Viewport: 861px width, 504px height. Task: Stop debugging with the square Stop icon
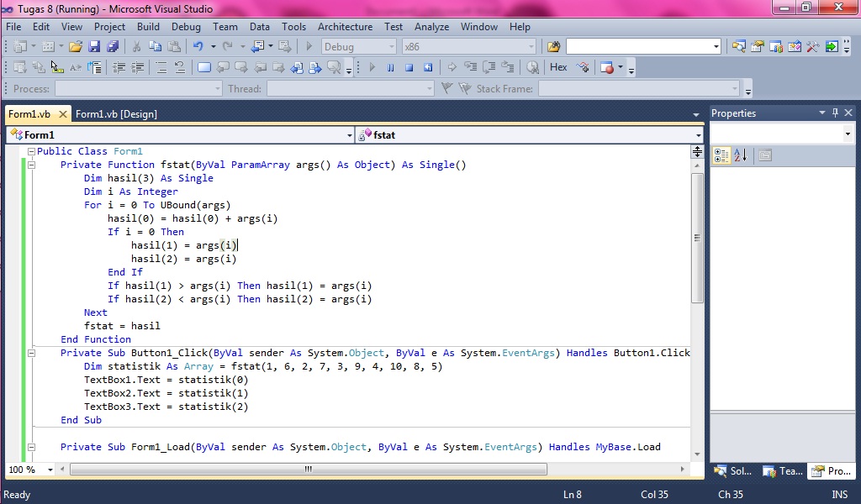409,67
